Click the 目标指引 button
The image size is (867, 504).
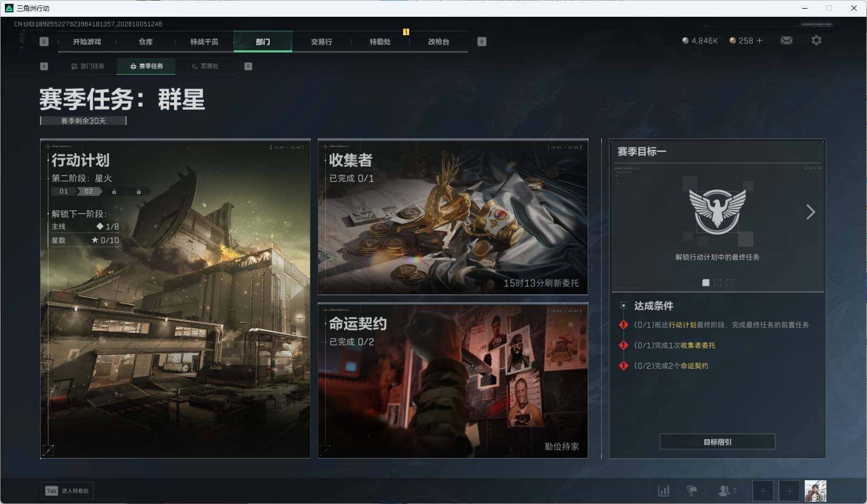717,442
